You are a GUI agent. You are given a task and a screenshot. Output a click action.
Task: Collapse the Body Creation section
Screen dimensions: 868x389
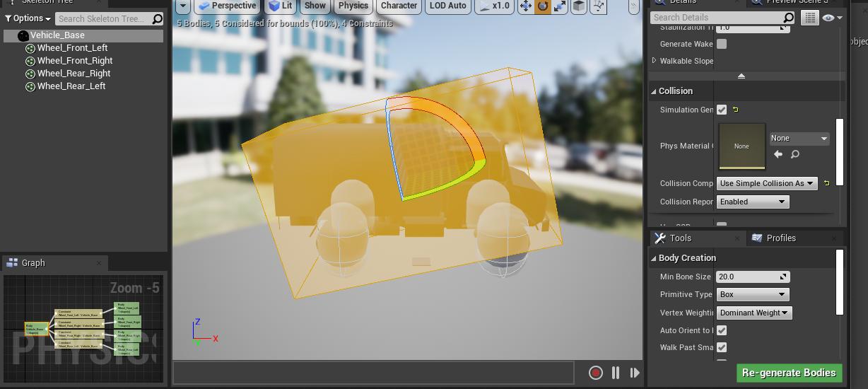coord(653,258)
